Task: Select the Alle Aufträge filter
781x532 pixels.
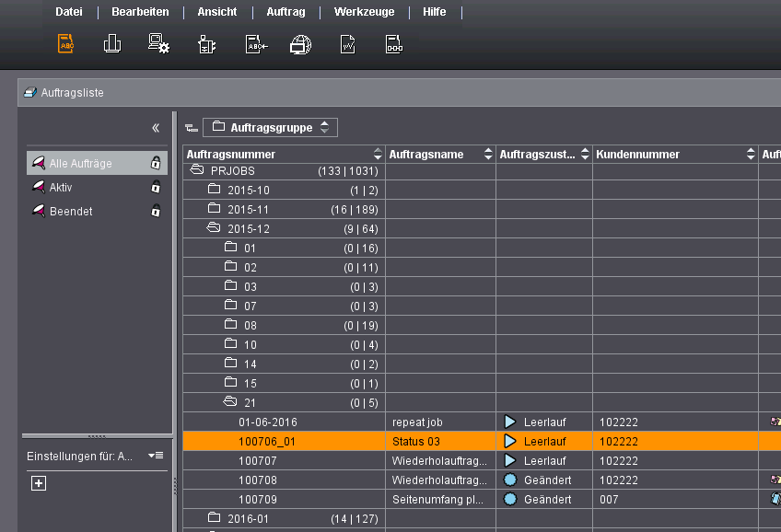Action: pos(97,163)
